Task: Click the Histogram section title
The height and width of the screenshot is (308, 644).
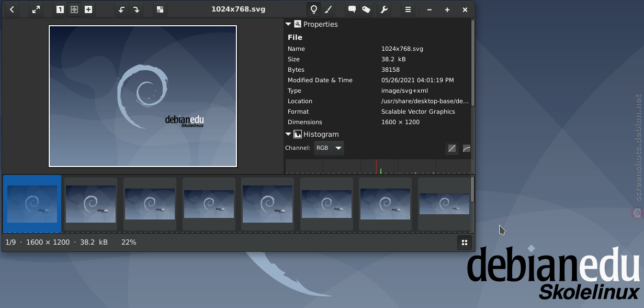Action: click(x=321, y=134)
